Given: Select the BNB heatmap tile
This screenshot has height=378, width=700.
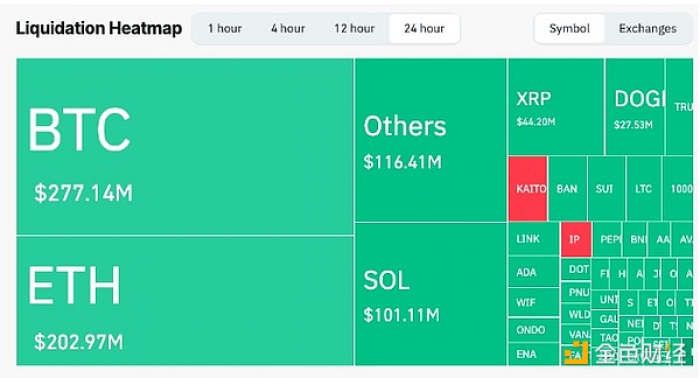Looking at the screenshot, I should tap(635, 239).
